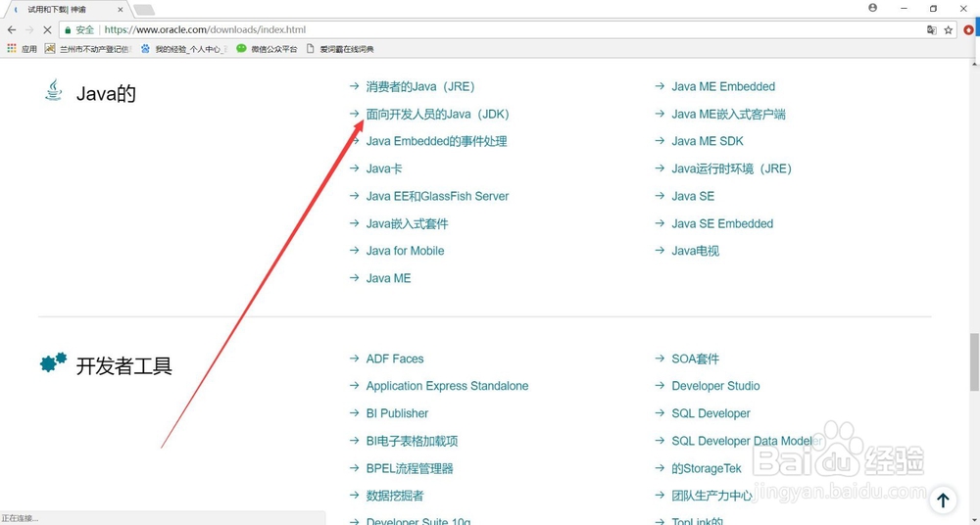Image resolution: width=980 pixels, height=525 pixels.
Task: Open a new tab next to current tab
Action: (x=144, y=10)
